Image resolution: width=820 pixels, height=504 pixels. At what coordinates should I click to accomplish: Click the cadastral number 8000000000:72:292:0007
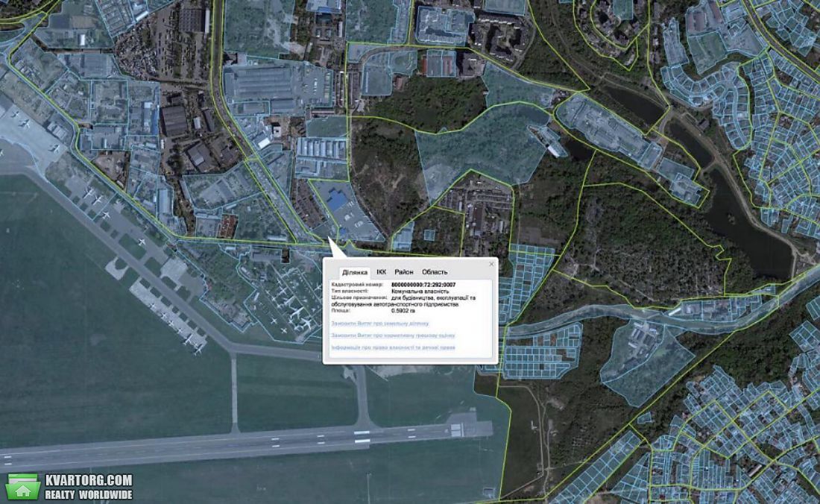coord(423,285)
